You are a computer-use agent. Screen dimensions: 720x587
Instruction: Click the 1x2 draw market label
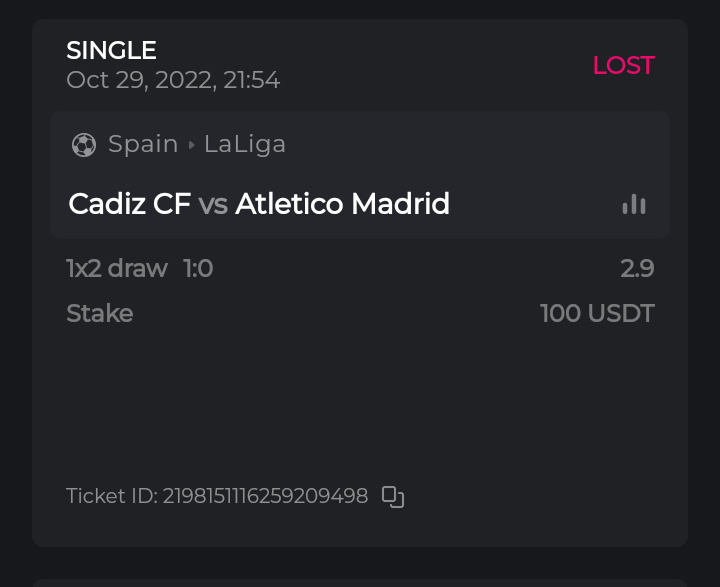tap(116, 268)
